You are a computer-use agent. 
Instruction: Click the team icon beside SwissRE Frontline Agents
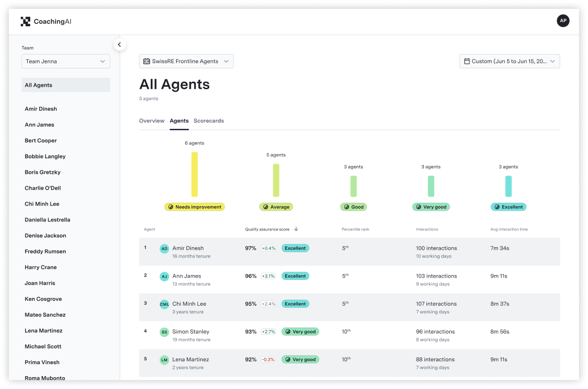pos(146,61)
